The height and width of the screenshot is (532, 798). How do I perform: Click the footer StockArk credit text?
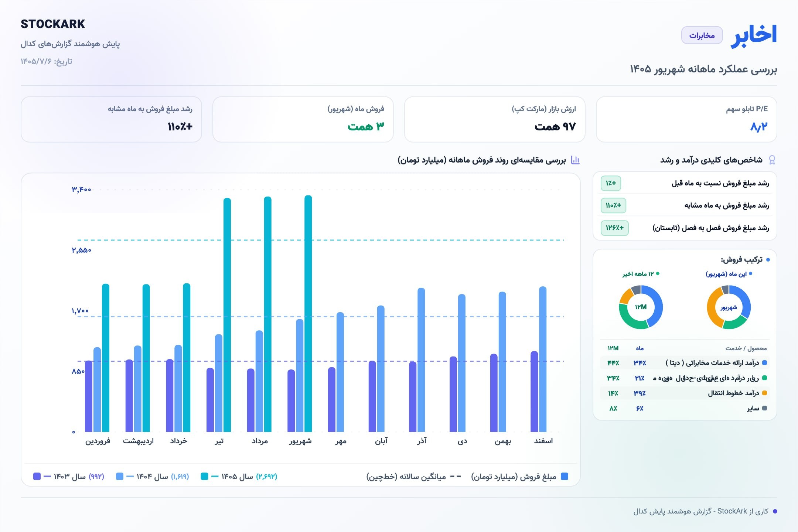[701, 511]
